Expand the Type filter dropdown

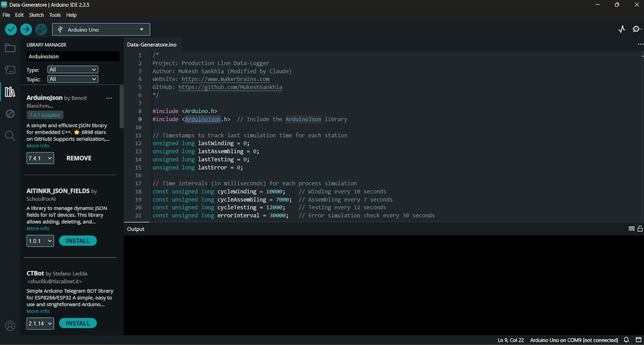[73, 70]
